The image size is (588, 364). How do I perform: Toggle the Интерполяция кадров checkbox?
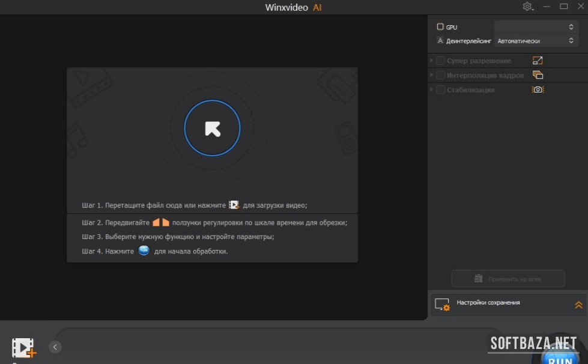point(440,75)
